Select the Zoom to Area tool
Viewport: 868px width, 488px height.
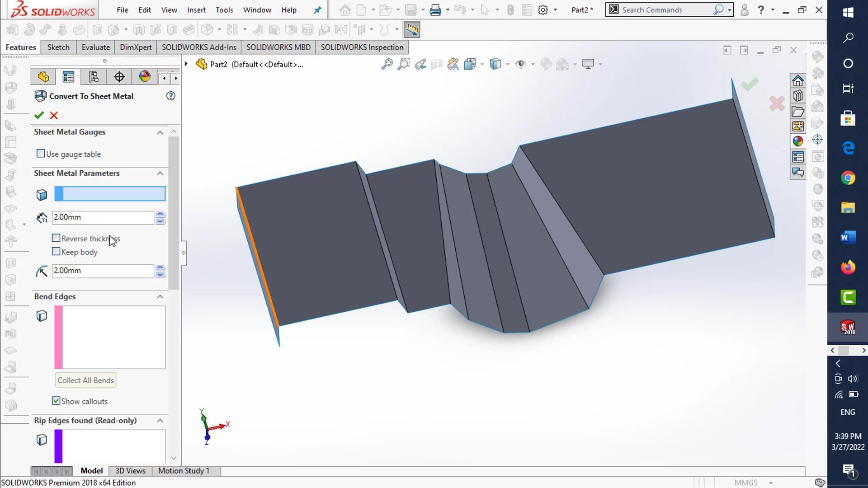(x=404, y=64)
